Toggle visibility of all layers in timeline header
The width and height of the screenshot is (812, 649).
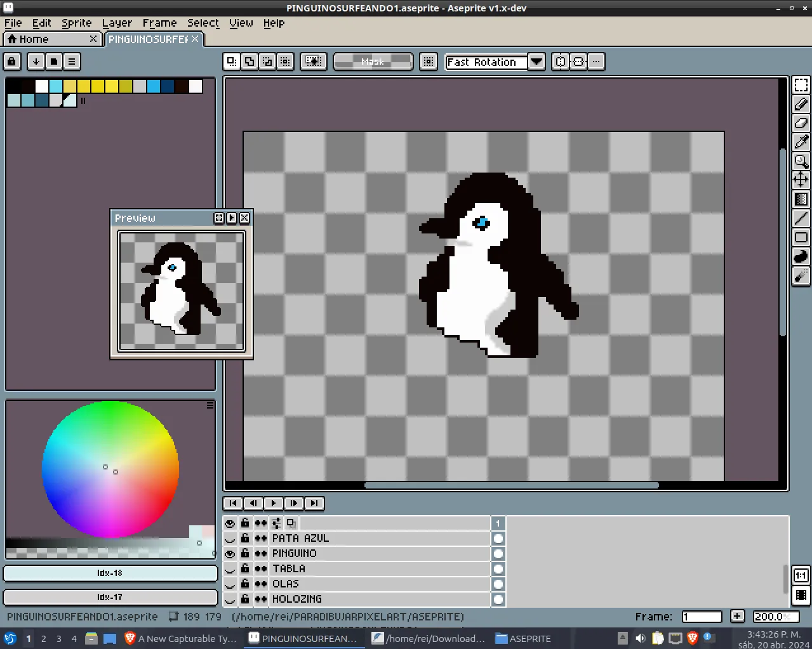[x=230, y=523]
